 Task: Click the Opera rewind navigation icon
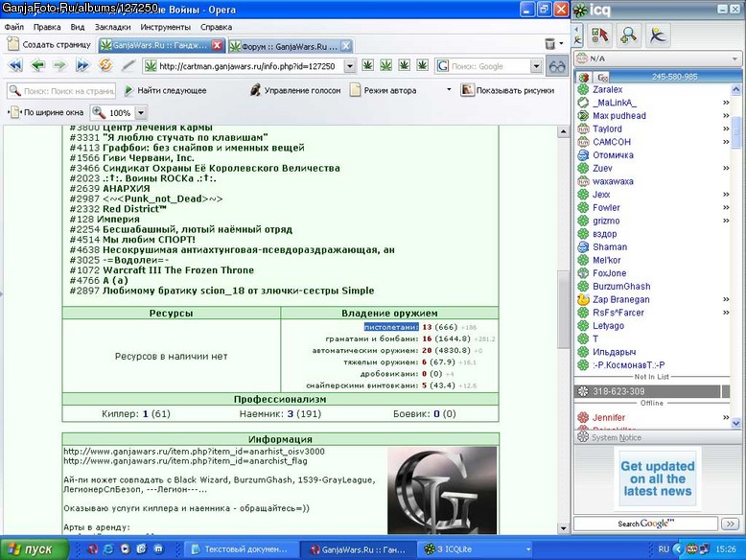pyautogui.click(x=15, y=65)
